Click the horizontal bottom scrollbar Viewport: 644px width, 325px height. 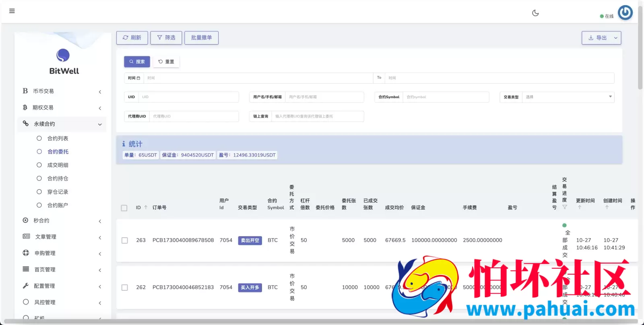[320, 321]
